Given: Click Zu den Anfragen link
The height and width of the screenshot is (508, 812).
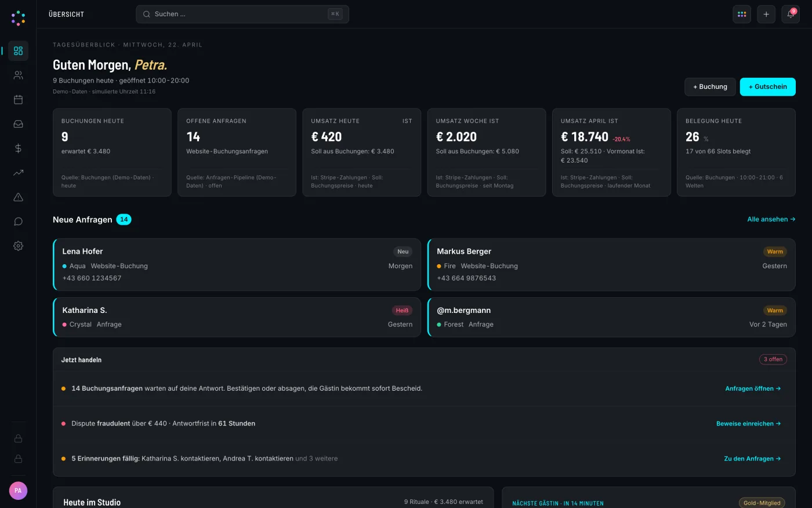Looking at the screenshot, I should pyautogui.click(x=752, y=459).
